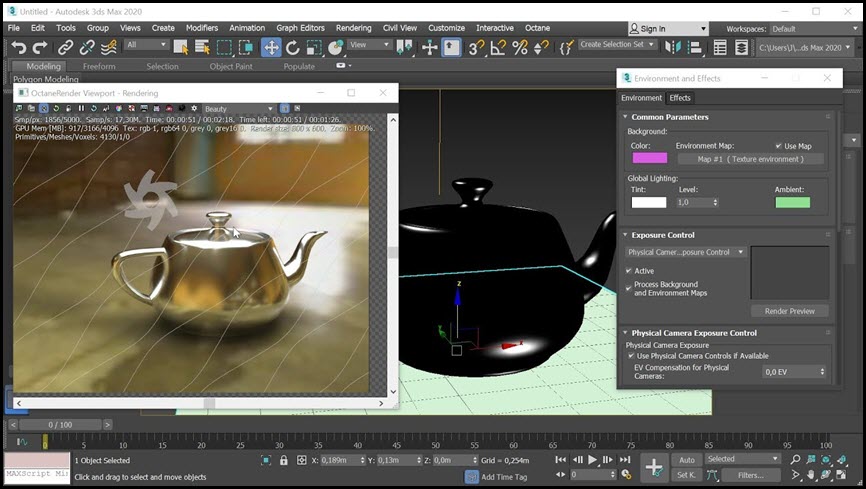Image resolution: width=866 pixels, height=489 pixels.
Task: Click the Set K. button
Action: [x=687, y=475]
